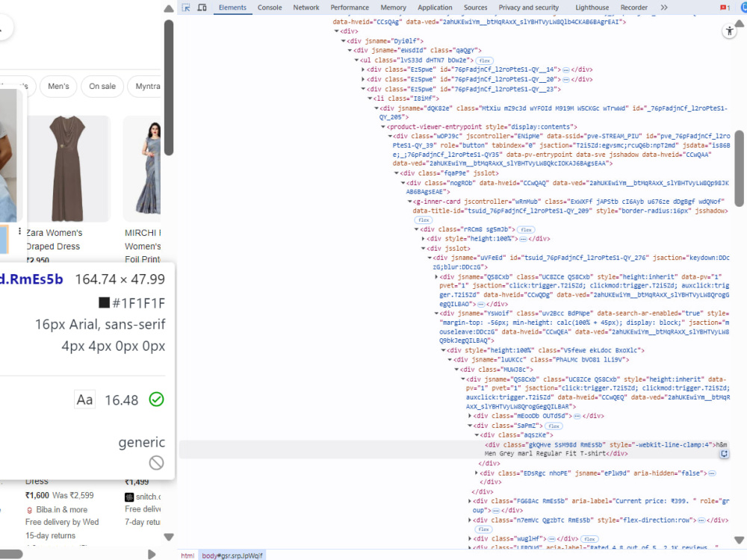Expand the EDsRgc nhoPE div node
747x560 pixels.
pos(476,473)
